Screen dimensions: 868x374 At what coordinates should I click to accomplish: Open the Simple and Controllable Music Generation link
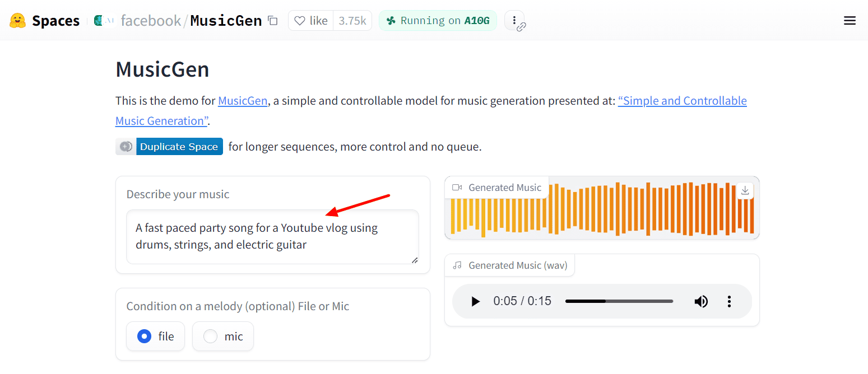click(x=682, y=101)
